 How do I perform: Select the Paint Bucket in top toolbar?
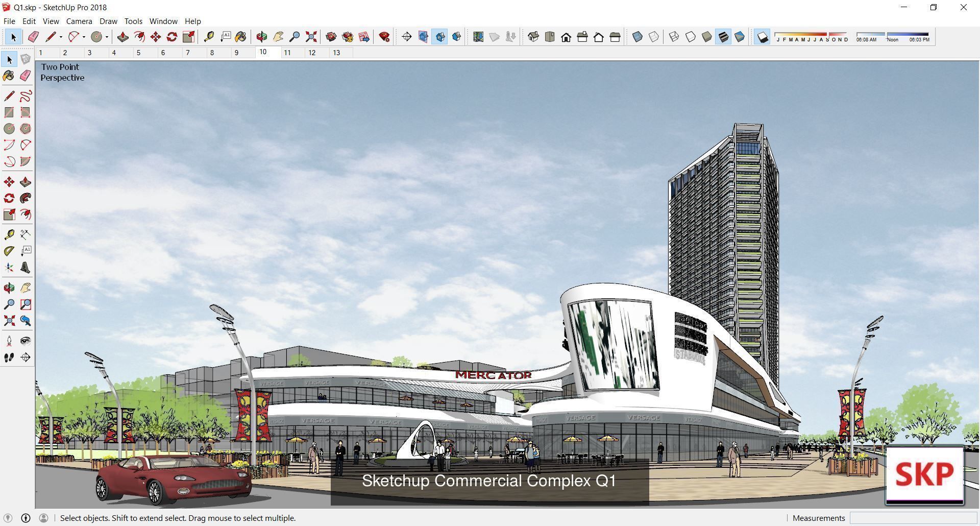241,37
